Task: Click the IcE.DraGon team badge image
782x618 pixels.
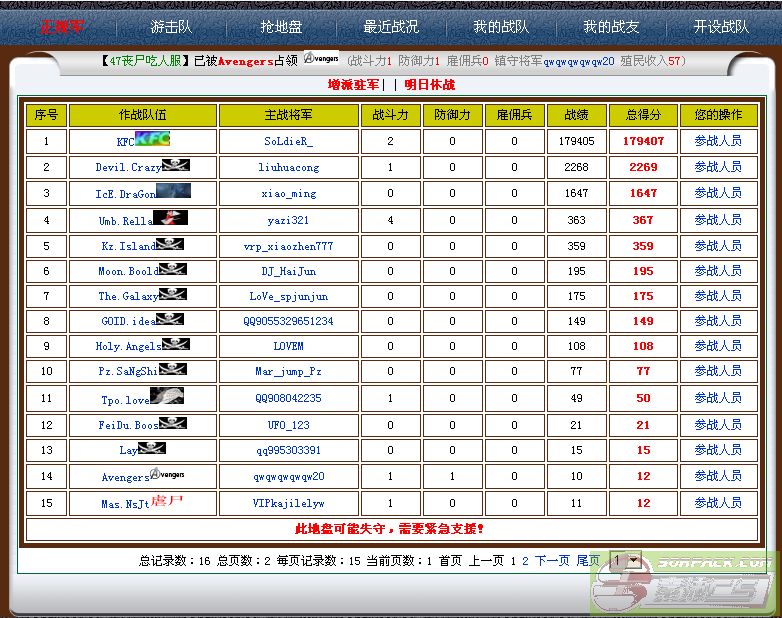Action: point(173,191)
